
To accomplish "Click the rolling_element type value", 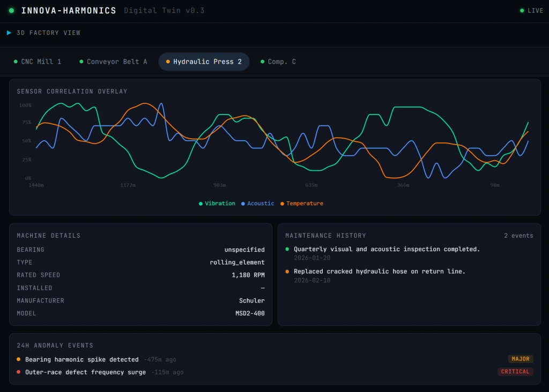I will pyautogui.click(x=237, y=262).
